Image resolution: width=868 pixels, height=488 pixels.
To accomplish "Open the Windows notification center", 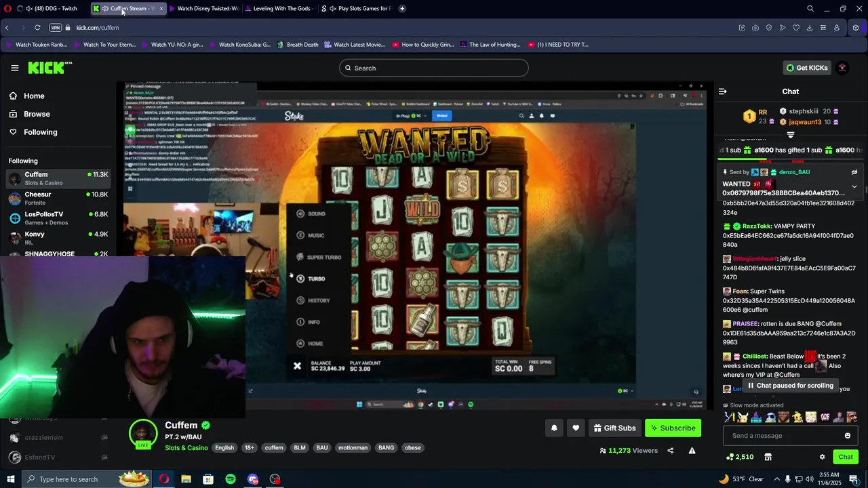I will coord(854,479).
